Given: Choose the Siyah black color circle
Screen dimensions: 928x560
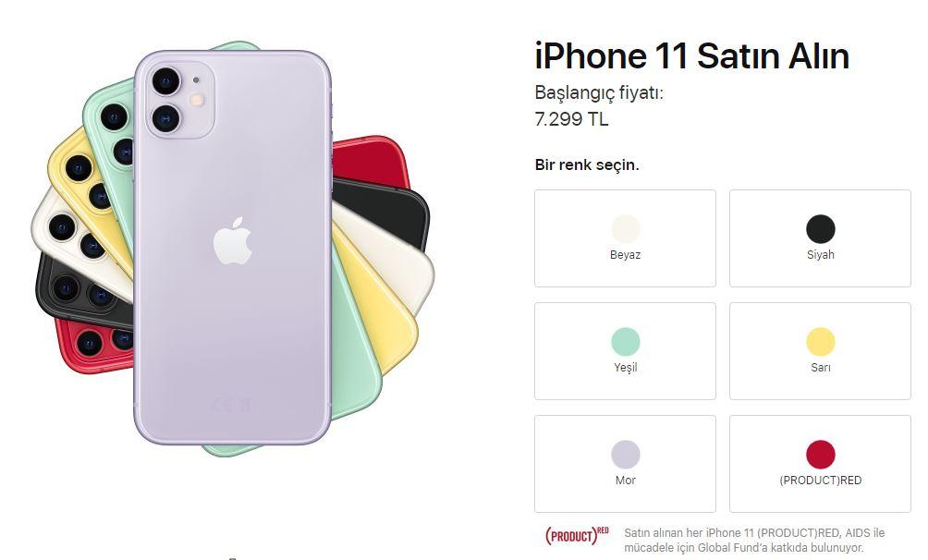Looking at the screenshot, I should 820,229.
